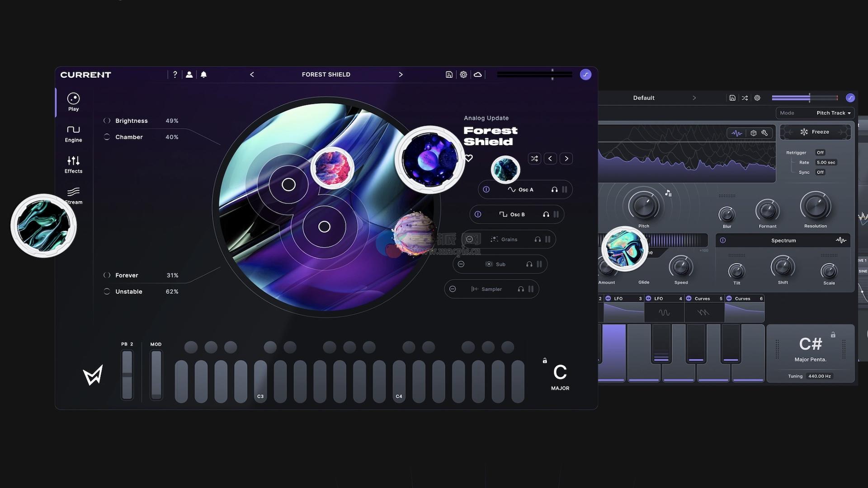Open the user account icon

189,75
